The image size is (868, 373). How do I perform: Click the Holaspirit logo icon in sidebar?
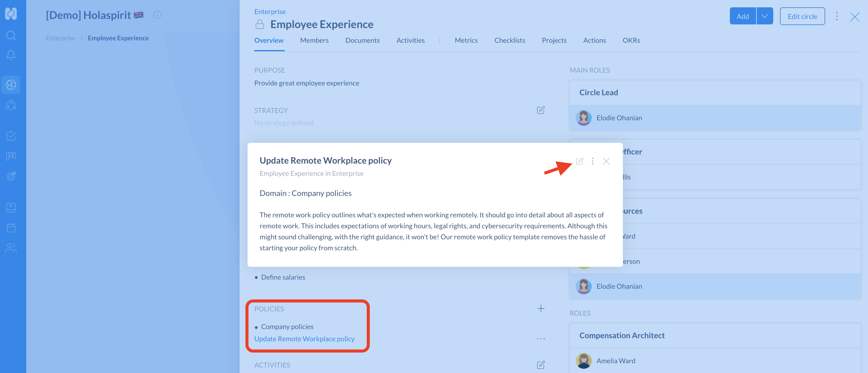(x=11, y=14)
